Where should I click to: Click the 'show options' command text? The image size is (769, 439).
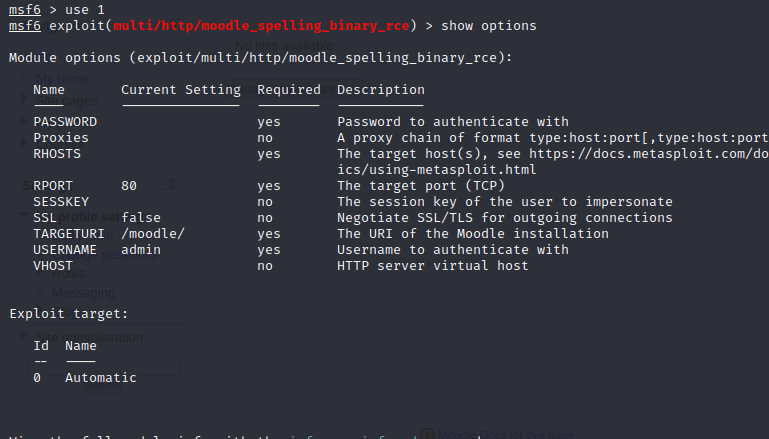(488, 26)
